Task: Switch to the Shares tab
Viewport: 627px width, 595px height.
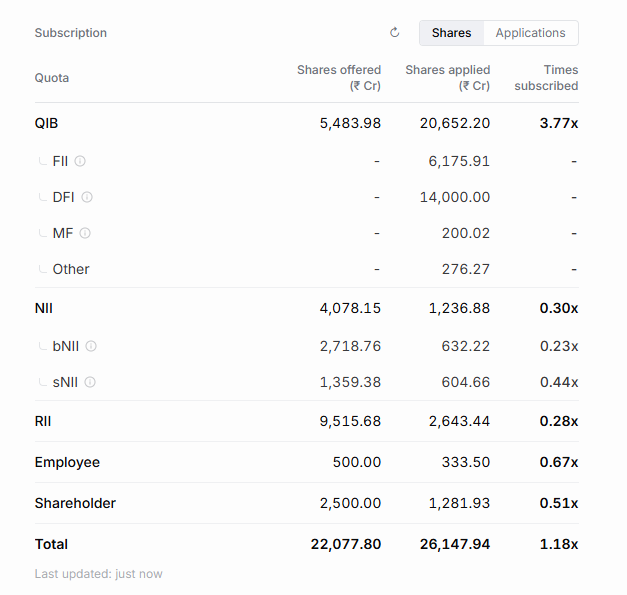Action: click(451, 33)
